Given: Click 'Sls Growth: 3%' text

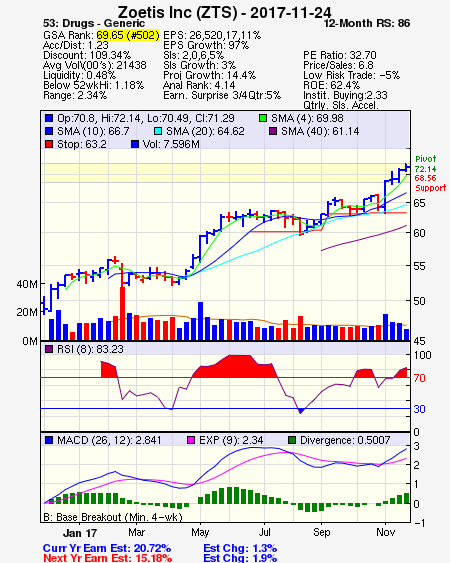Looking at the screenshot, I should point(199,65).
